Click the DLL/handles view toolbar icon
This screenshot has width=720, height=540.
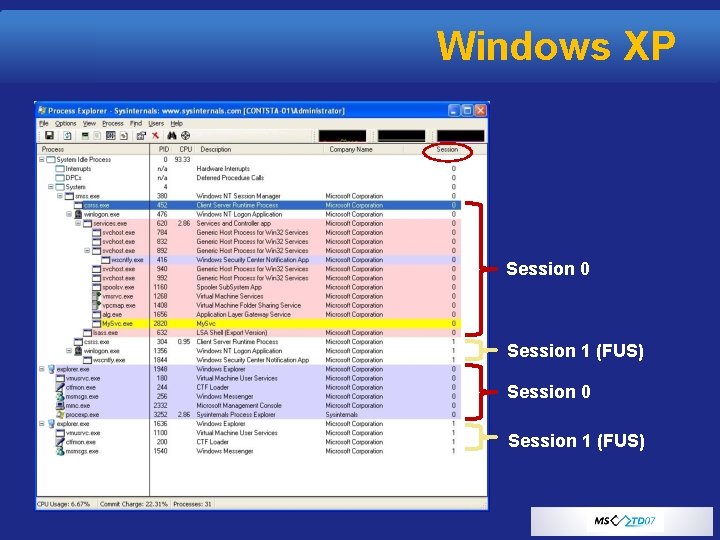[x=124, y=135]
